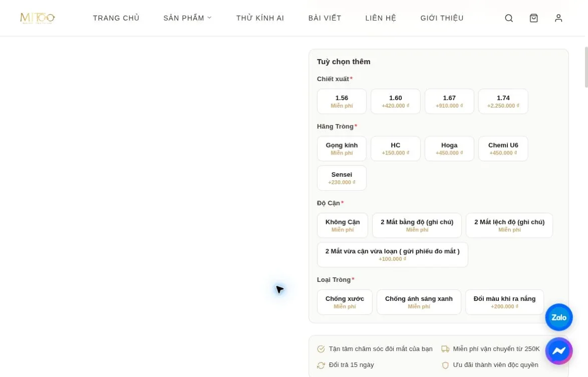Go to THỬ KÍNH AI menu item

pos(260,18)
